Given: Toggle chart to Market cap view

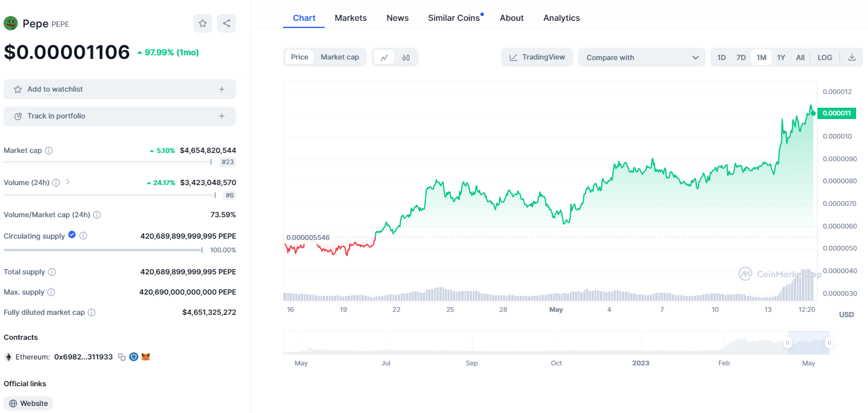Looking at the screenshot, I should 339,57.
